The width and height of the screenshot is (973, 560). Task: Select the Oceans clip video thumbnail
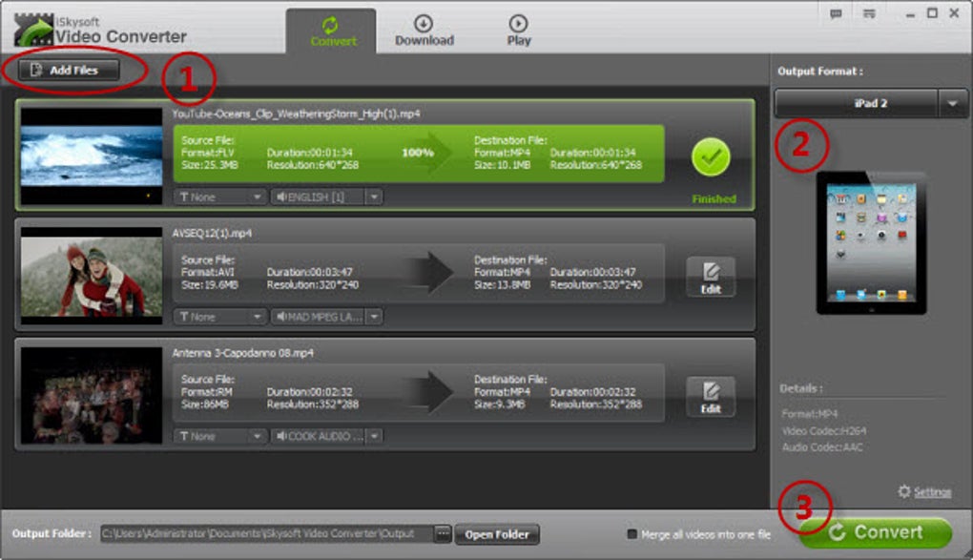(92, 156)
